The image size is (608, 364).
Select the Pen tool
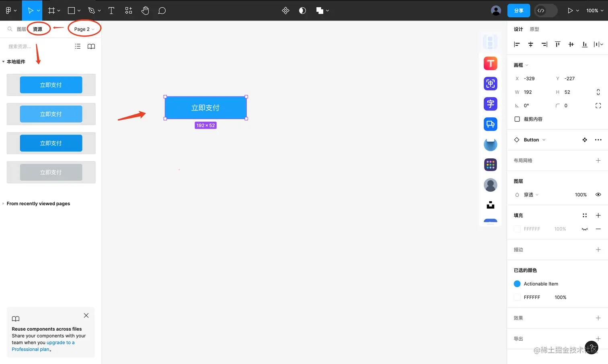pos(92,11)
